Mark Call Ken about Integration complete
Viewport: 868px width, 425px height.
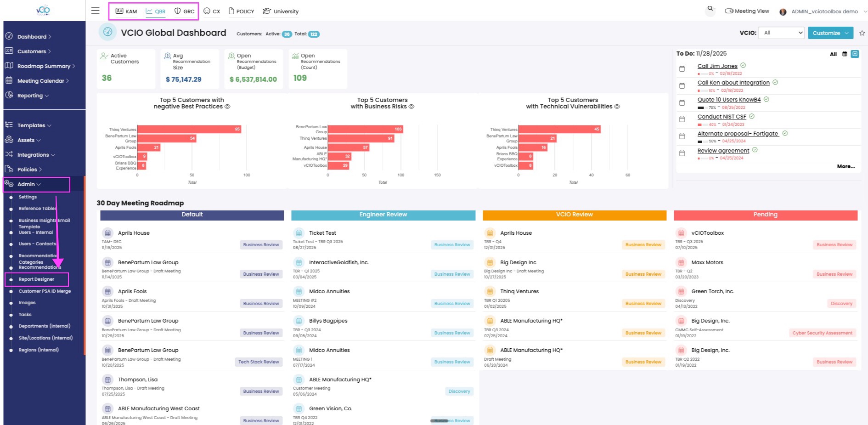point(775,82)
